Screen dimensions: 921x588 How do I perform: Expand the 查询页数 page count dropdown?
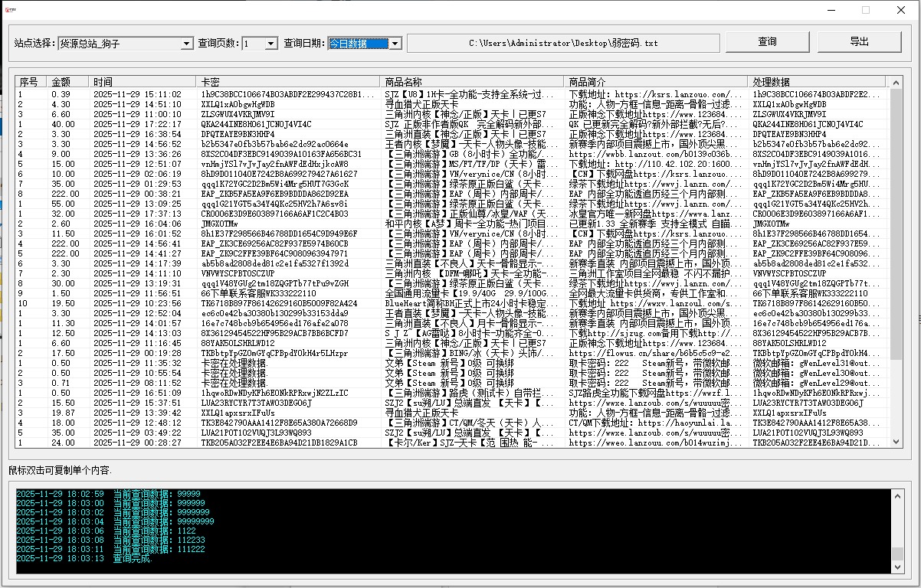point(270,44)
